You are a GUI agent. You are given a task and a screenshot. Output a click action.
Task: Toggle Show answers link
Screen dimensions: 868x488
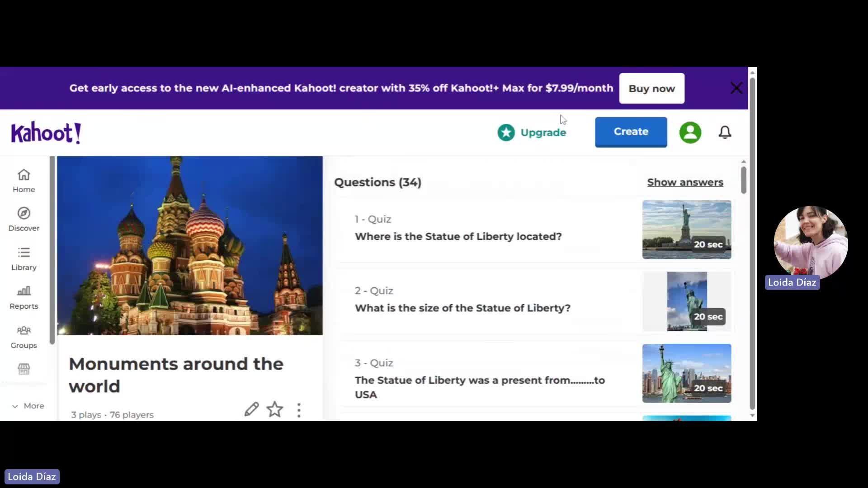685,182
